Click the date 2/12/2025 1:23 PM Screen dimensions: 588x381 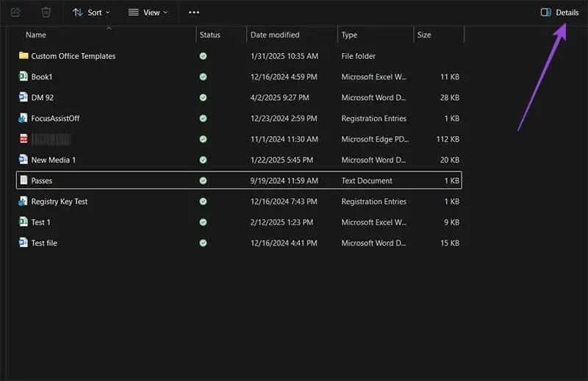point(282,222)
